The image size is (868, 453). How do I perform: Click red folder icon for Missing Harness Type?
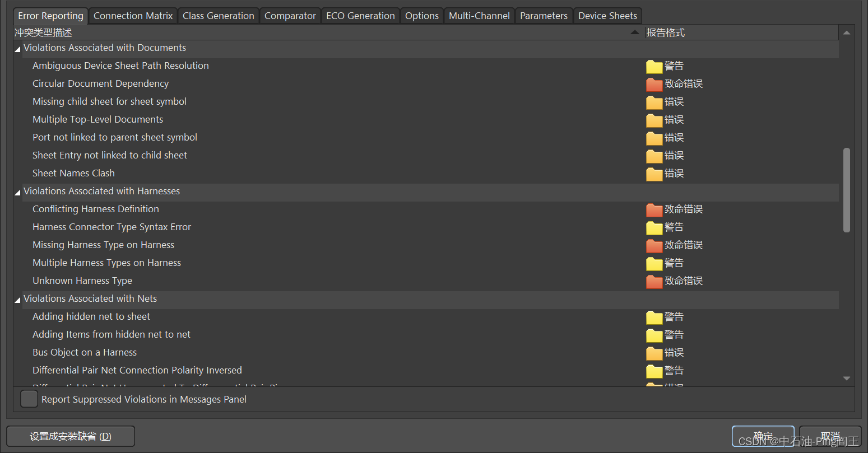coord(654,245)
